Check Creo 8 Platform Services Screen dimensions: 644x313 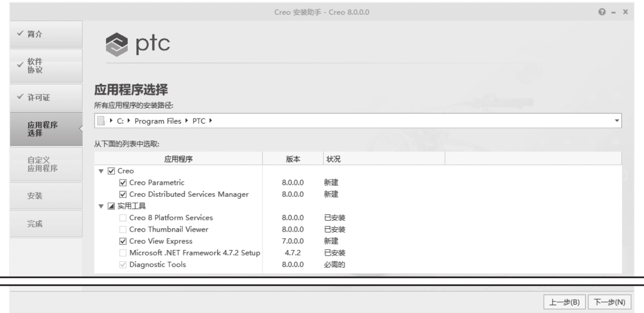point(123,218)
